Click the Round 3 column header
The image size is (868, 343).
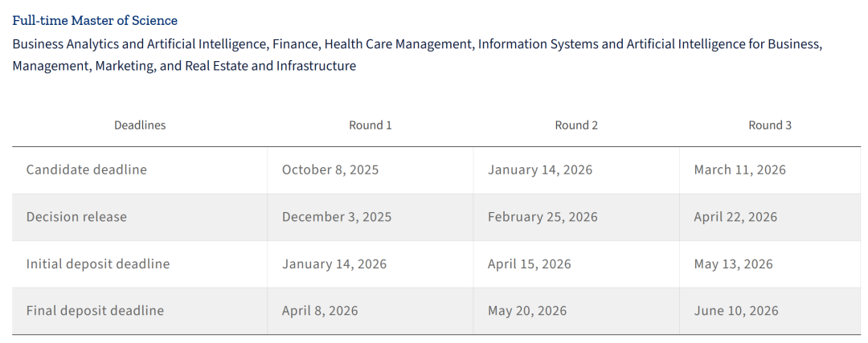pos(770,125)
